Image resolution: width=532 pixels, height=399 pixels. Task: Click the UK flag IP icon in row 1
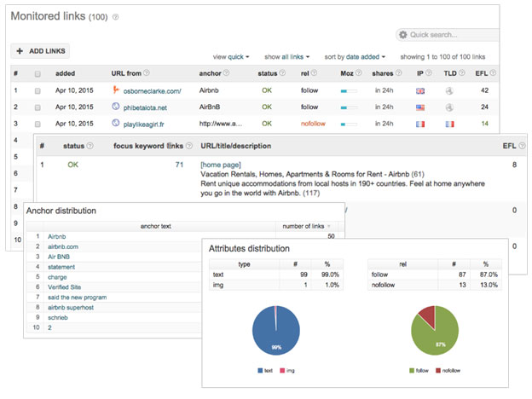(419, 90)
